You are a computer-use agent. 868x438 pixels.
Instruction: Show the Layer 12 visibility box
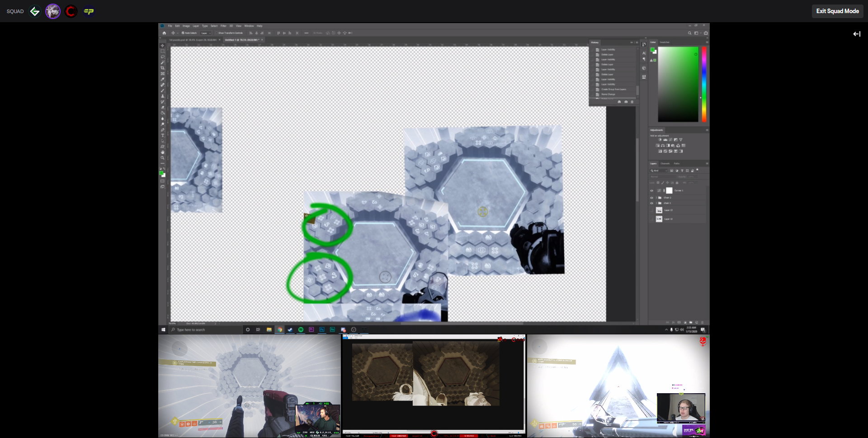point(651,219)
